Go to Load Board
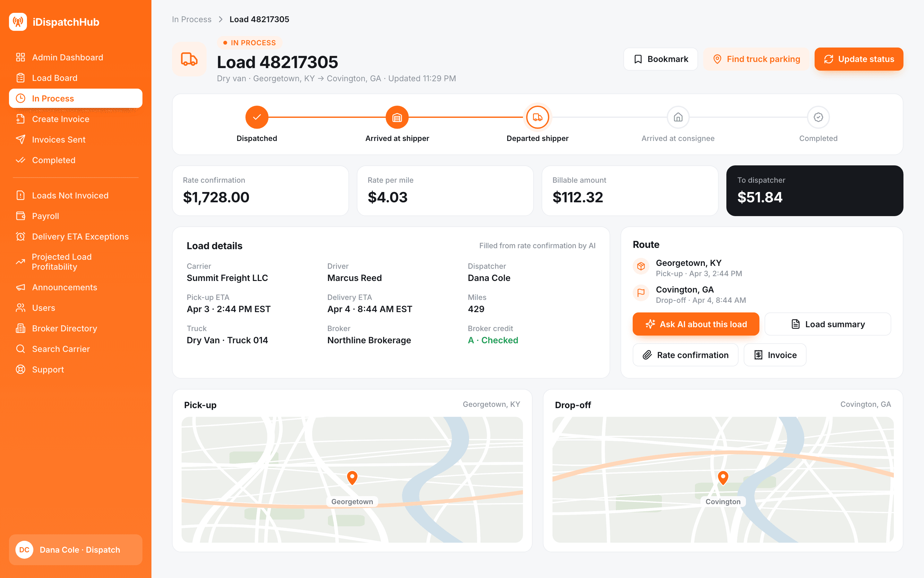Viewport: 924px width, 578px height. (x=76, y=78)
